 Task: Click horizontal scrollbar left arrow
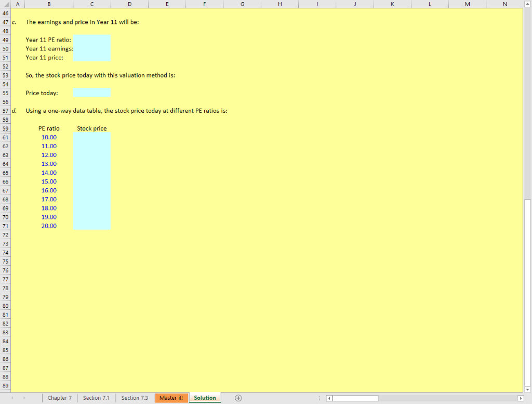[x=329, y=398]
